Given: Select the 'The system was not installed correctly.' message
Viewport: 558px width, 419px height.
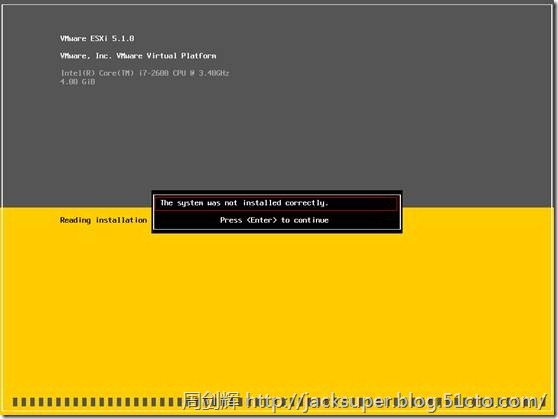Looking at the screenshot, I should [x=244, y=203].
